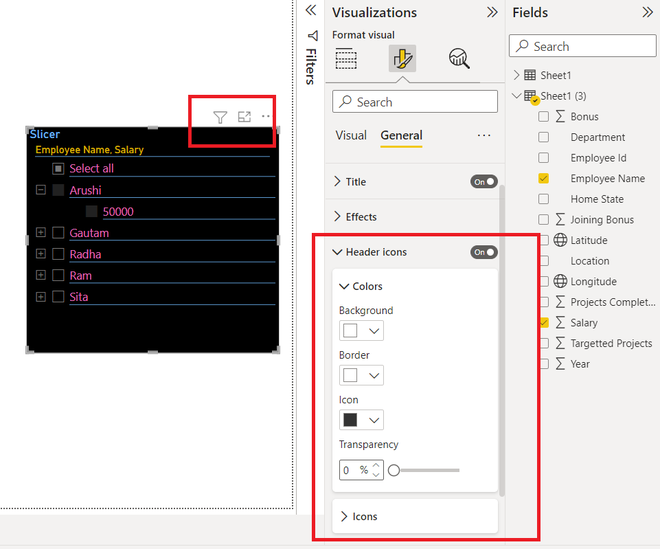
Task: Collapse the Colors subsection
Action: pos(344,286)
